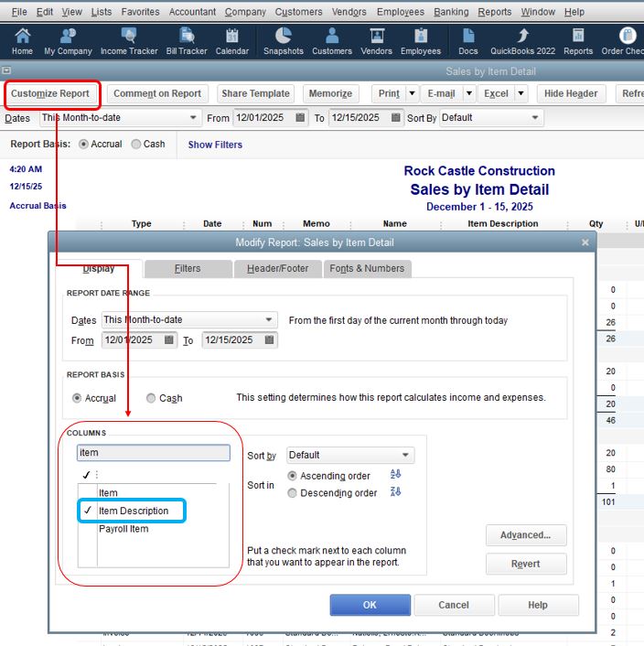Viewport: 644px width, 646px height.
Task: Select Accrual radio in Modify Report dialog
Action: pos(77,398)
